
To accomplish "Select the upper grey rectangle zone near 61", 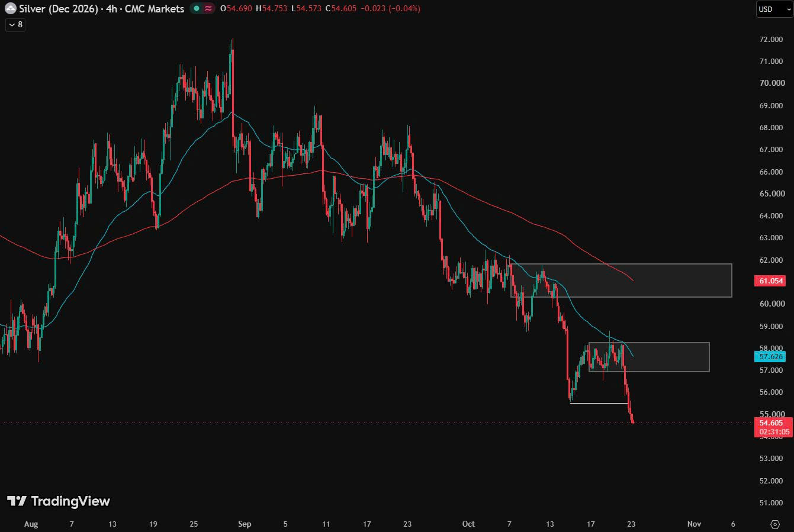I will tap(621, 280).
